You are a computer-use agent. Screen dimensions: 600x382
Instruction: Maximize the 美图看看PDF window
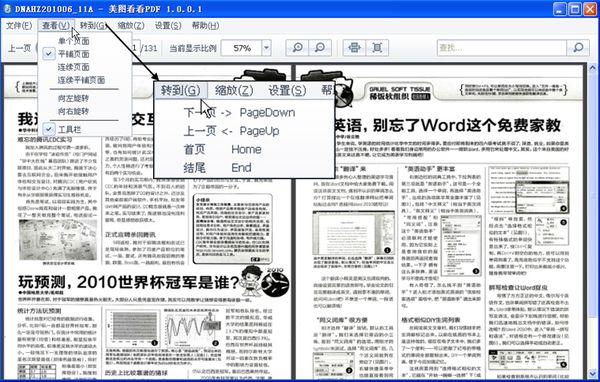point(574,9)
